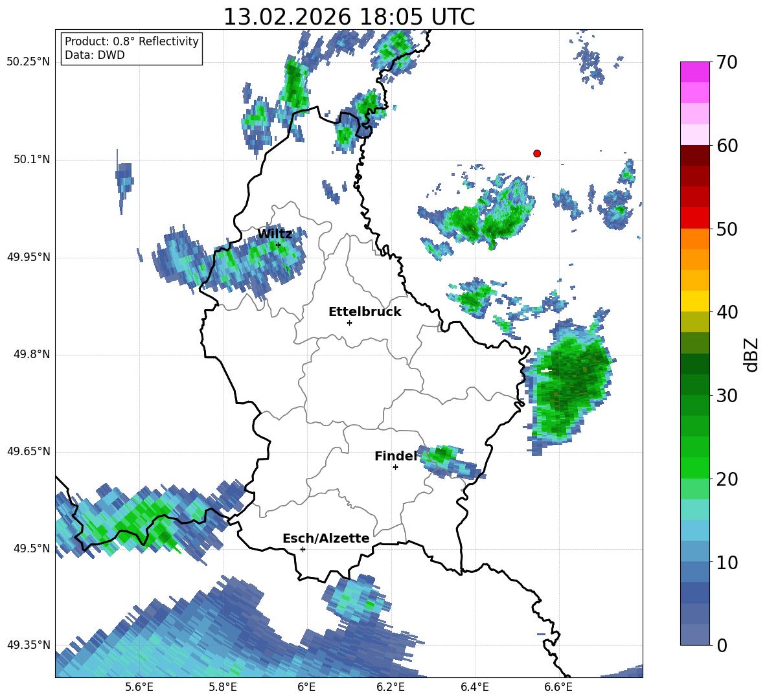This screenshot has width=767, height=700.
Task: Click the 5.8°E longitude label
Action: [x=223, y=687]
